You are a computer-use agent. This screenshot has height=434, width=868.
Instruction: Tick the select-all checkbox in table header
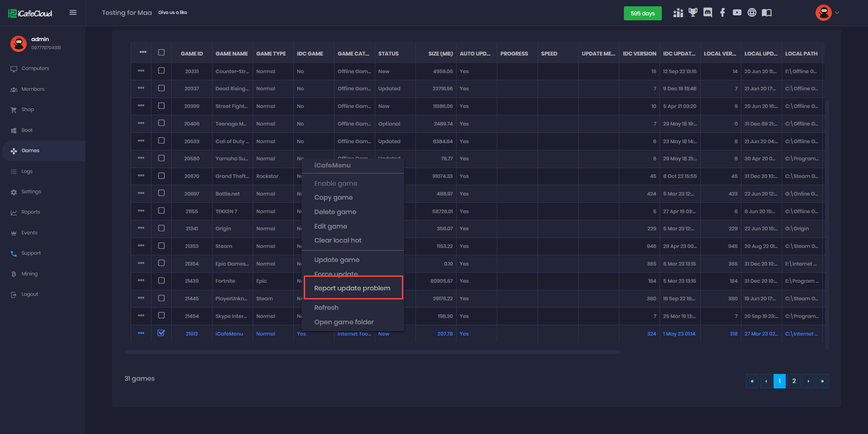pyautogui.click(x=161, y=52)
